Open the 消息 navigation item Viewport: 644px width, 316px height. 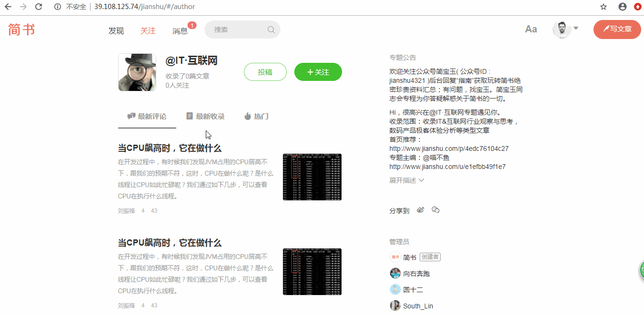point(180,31)
